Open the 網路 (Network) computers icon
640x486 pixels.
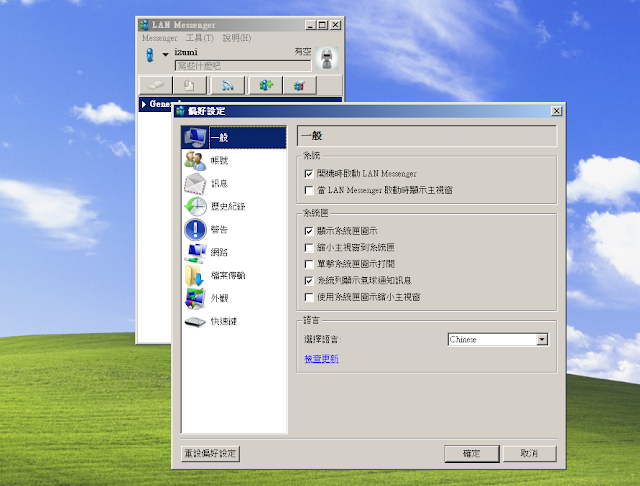coord(195,252)
